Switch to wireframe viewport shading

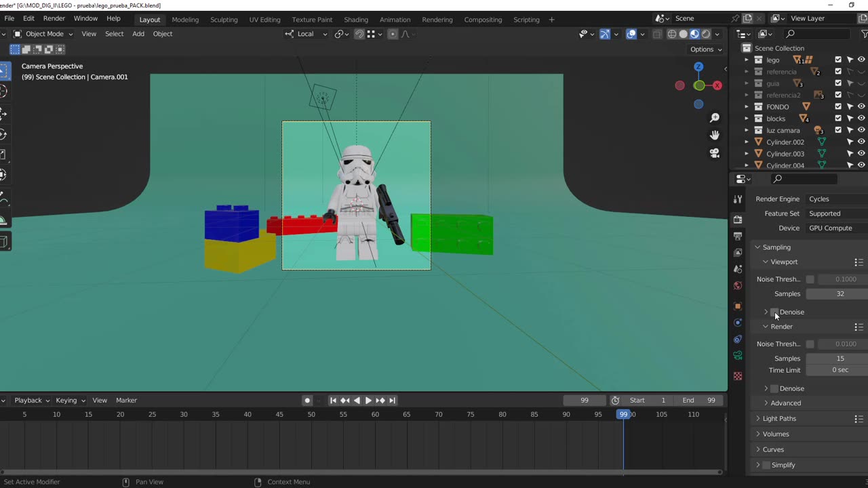tap(672, 34)
